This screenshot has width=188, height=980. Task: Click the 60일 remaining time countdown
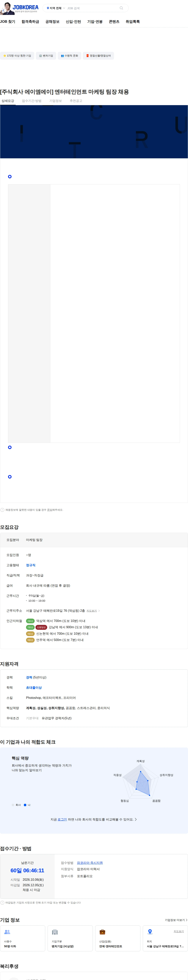coord(27,871)
